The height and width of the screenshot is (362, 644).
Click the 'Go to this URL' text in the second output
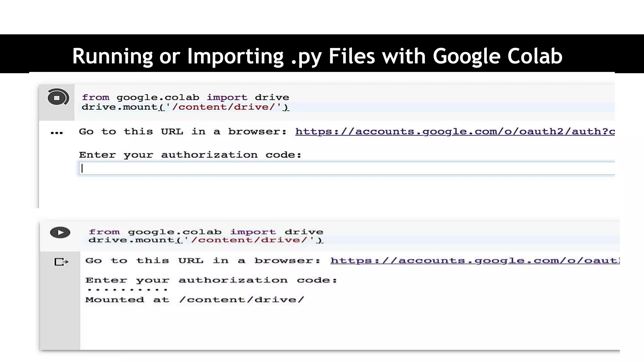(203, 261)
